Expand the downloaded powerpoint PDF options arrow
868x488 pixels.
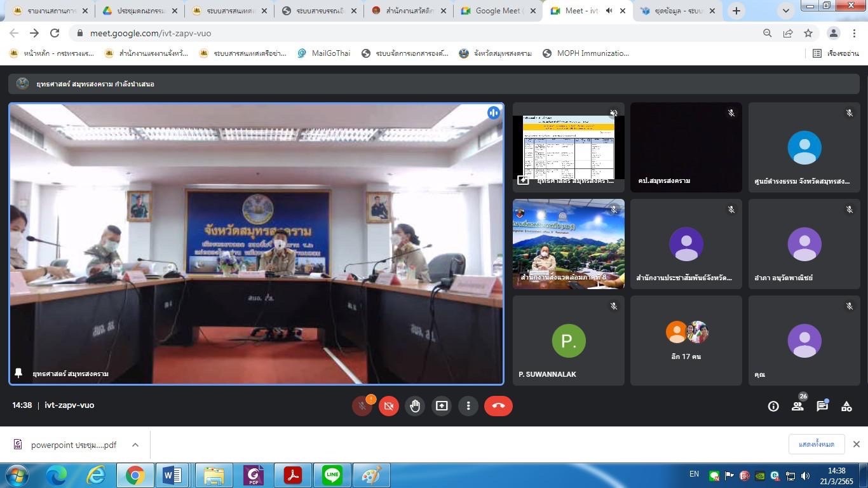[x=135, y=445]
